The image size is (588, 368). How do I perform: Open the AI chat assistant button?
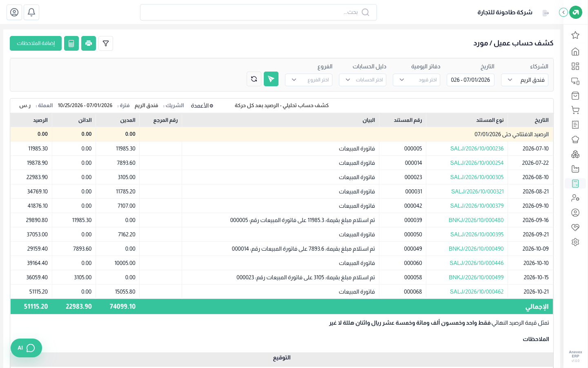point(26,348)
